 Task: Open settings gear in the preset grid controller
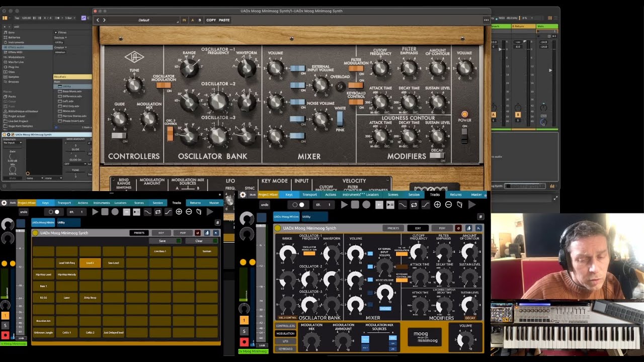(4, 203)
